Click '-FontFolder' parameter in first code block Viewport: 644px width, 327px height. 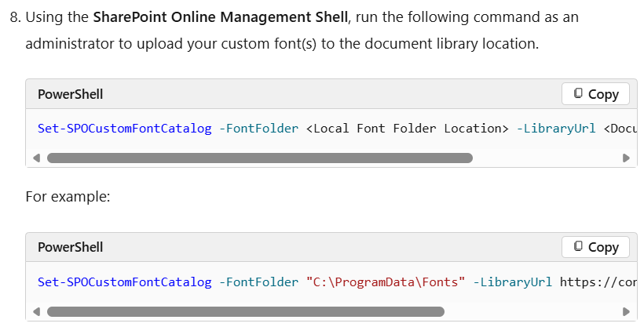258,129
